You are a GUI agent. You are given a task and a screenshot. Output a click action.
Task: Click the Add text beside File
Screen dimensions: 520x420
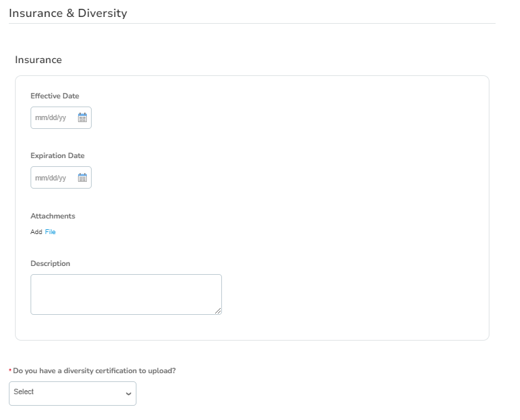(36, 232)
